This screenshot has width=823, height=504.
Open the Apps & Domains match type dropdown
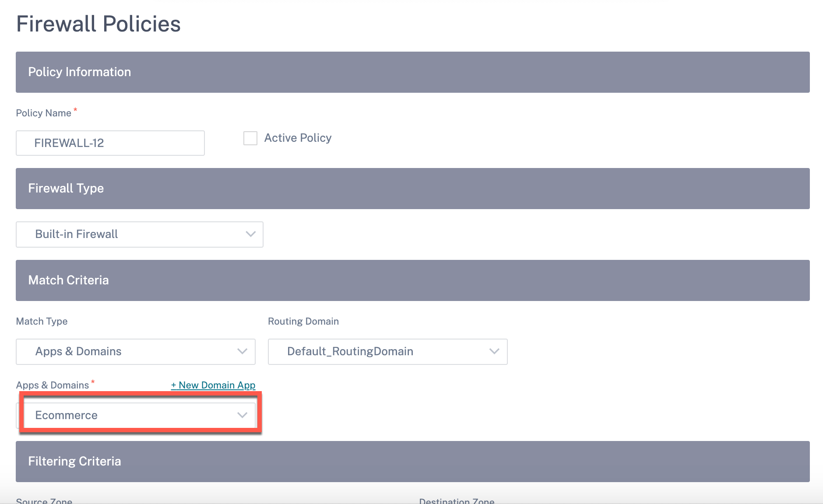click(x=136, y=352)
